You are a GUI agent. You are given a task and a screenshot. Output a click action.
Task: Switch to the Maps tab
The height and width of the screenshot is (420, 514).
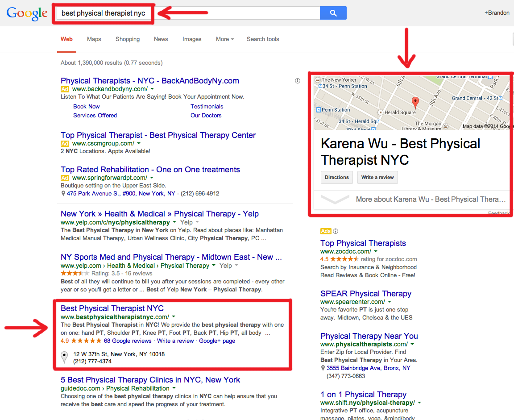[x=94, y=39]
